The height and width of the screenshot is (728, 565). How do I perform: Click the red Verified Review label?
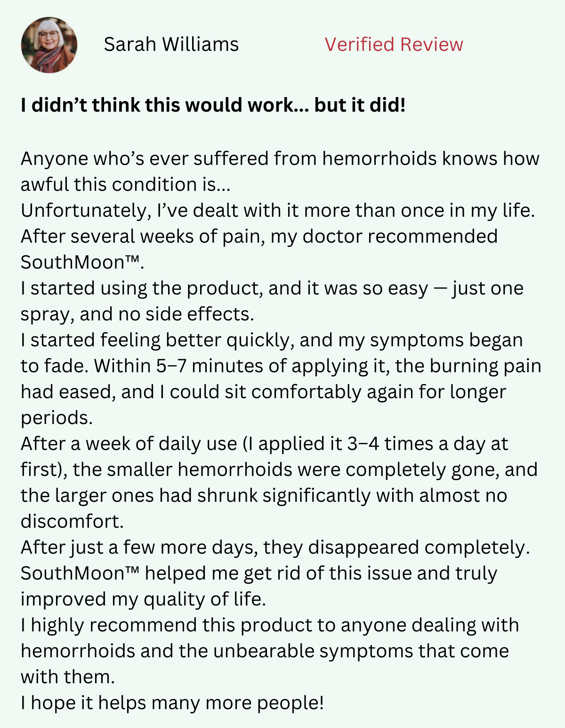click(394, 44)
